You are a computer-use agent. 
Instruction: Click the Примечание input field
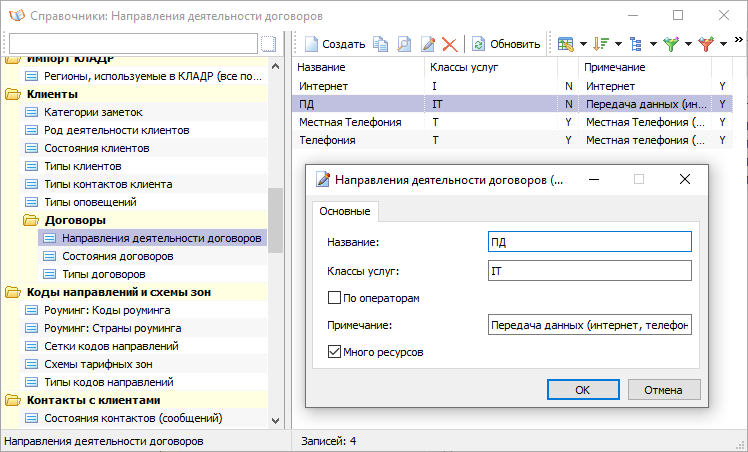590,325
